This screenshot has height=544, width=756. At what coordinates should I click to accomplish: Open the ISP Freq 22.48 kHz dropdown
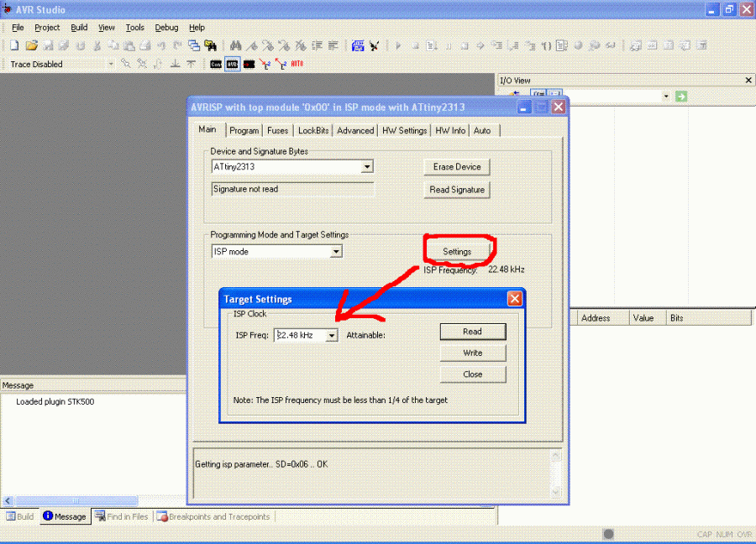click(332, 335)
